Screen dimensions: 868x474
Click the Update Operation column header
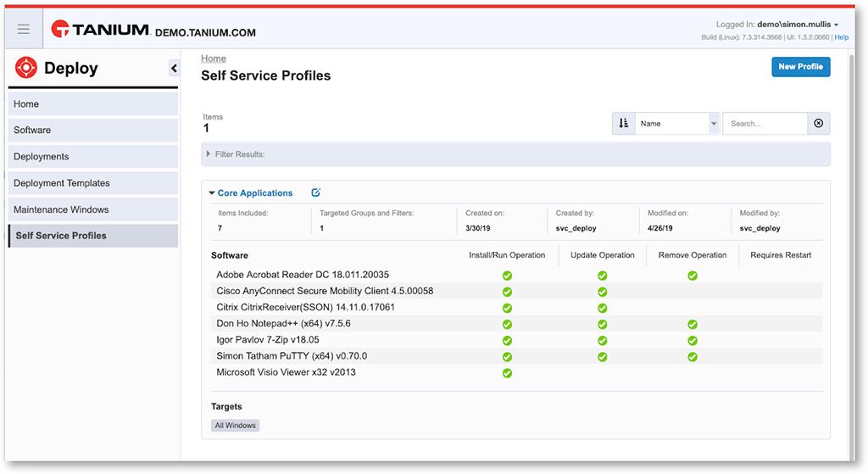[603, 255]
